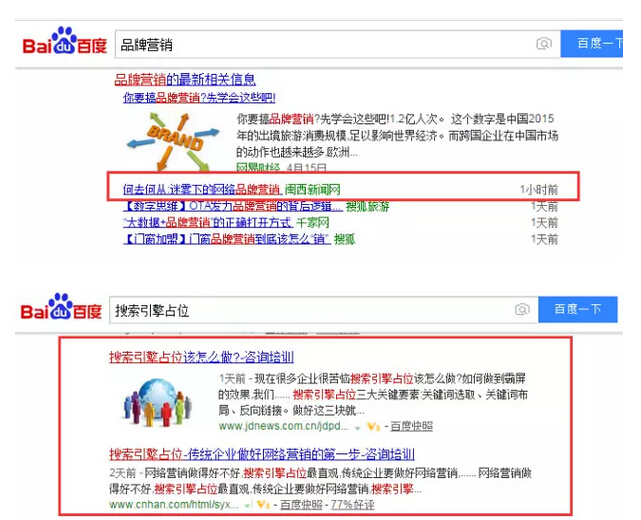Click the www.jdnews.com.cn/jdpd... URL
Viewport: 641px width, 520px height.
[x=284, y=426]
